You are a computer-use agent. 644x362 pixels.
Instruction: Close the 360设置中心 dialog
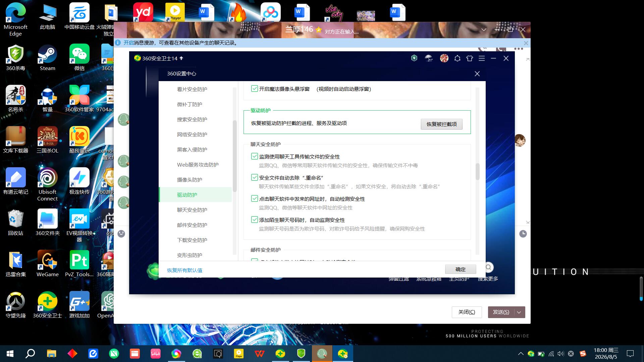477,74
